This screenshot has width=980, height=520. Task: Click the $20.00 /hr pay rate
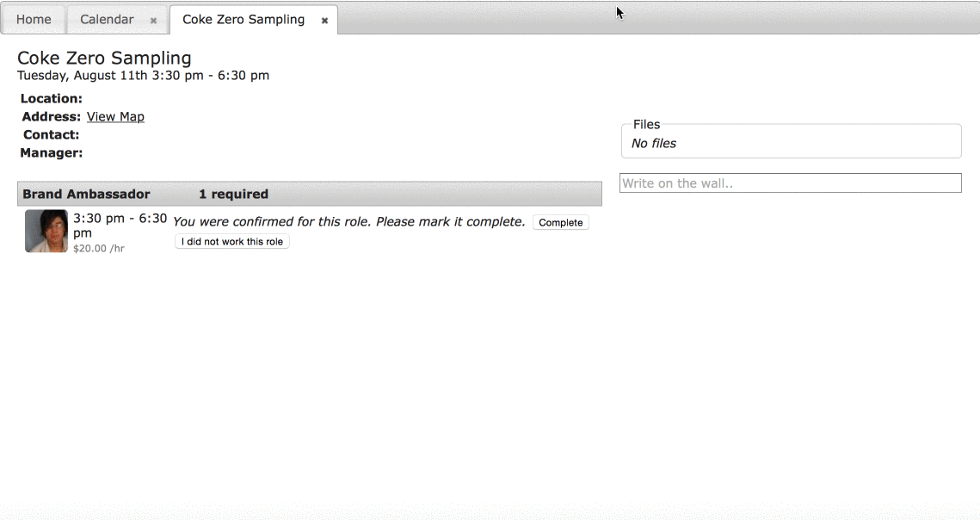point(99,249)
